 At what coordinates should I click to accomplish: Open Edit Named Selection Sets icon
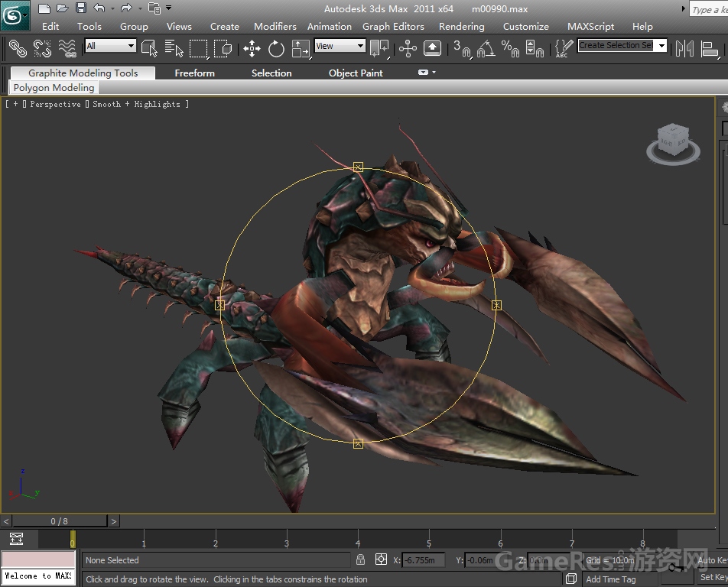click(x=564, y=48)
